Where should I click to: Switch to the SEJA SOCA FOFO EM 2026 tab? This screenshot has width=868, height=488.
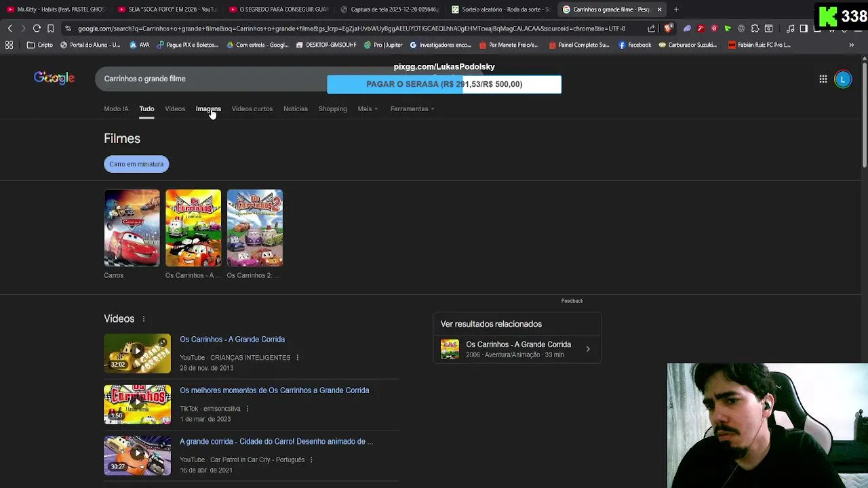167,9
